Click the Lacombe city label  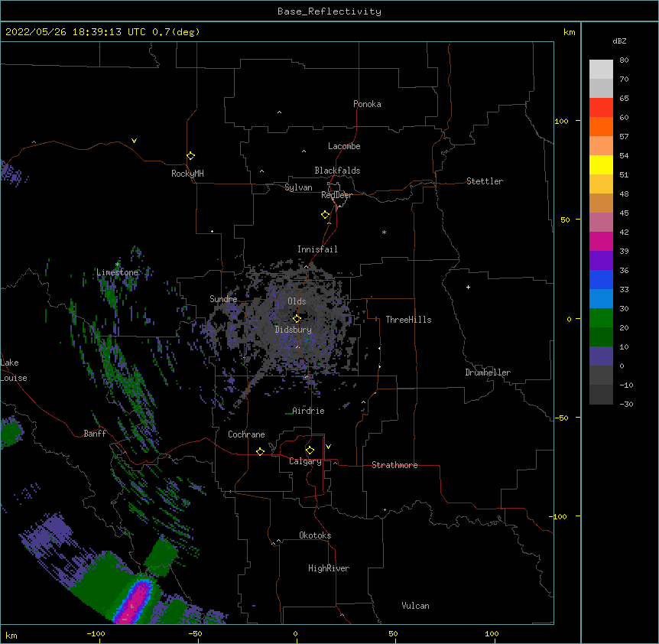point(344,146)
